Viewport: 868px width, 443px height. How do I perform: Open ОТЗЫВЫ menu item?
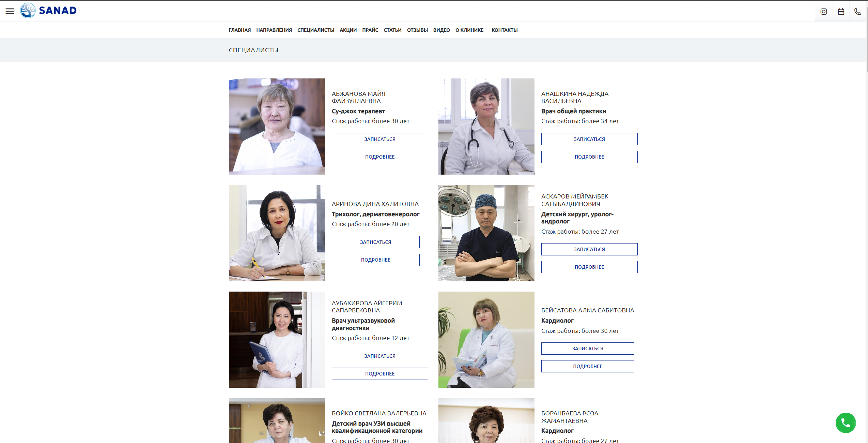(x=417, y=30)
